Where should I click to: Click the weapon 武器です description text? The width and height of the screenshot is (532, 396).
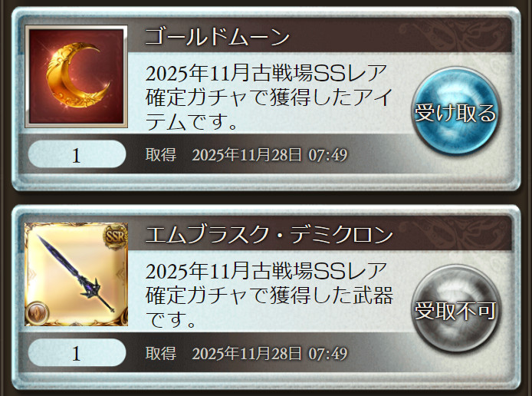coord(269,295)
